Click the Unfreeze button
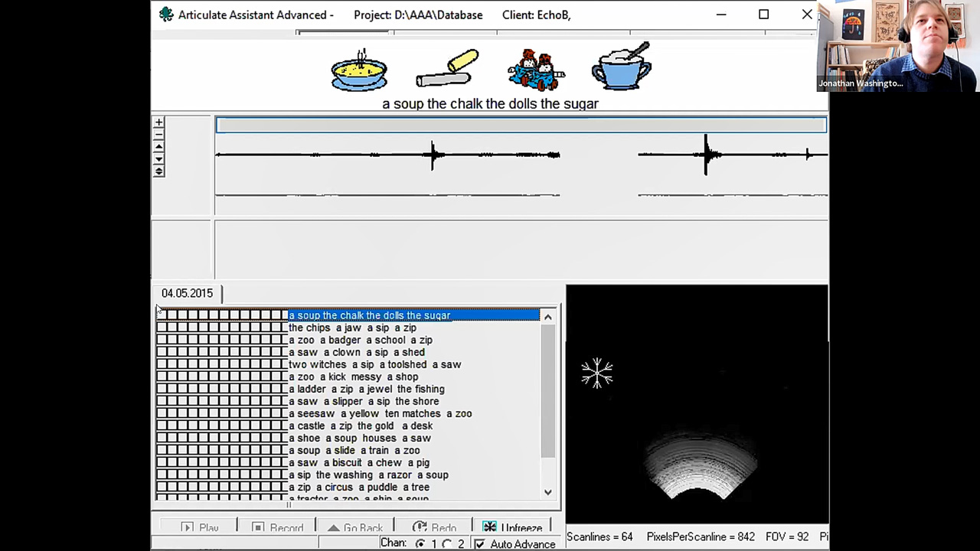This screenshot has width=980, height=551. 512,528
